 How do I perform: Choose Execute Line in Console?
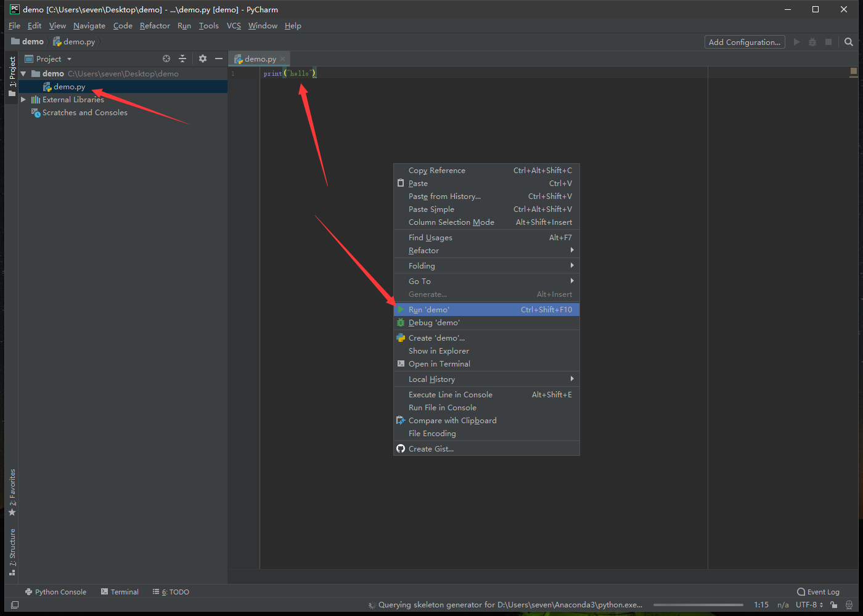pos(486,395)
